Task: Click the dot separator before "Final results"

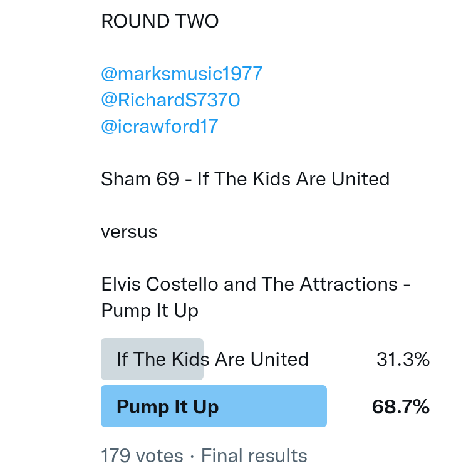Action: pos(192,456)
